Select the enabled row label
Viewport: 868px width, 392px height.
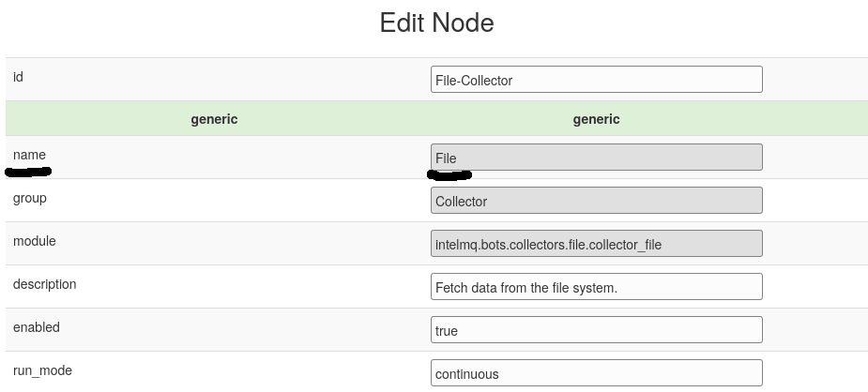[x=36, y=327]
